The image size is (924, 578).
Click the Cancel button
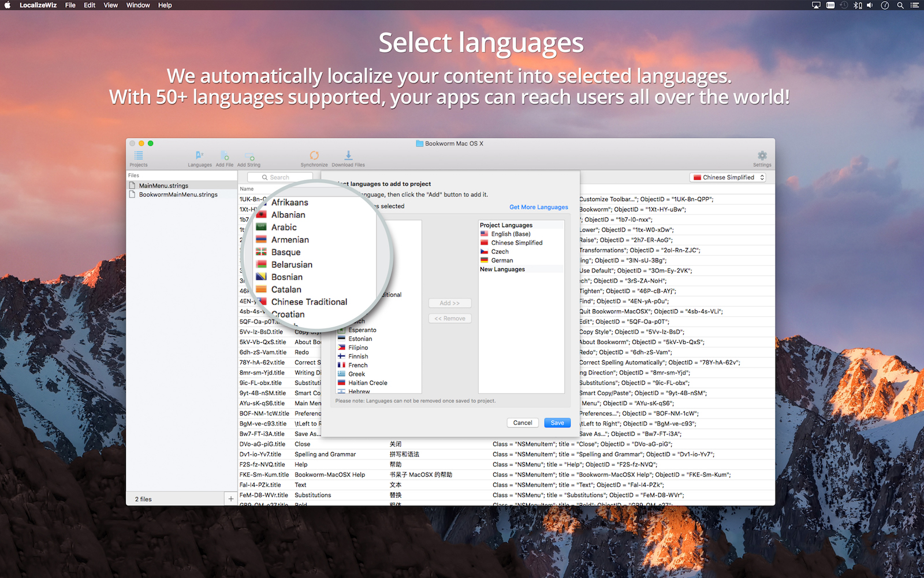tap(523, 423)
